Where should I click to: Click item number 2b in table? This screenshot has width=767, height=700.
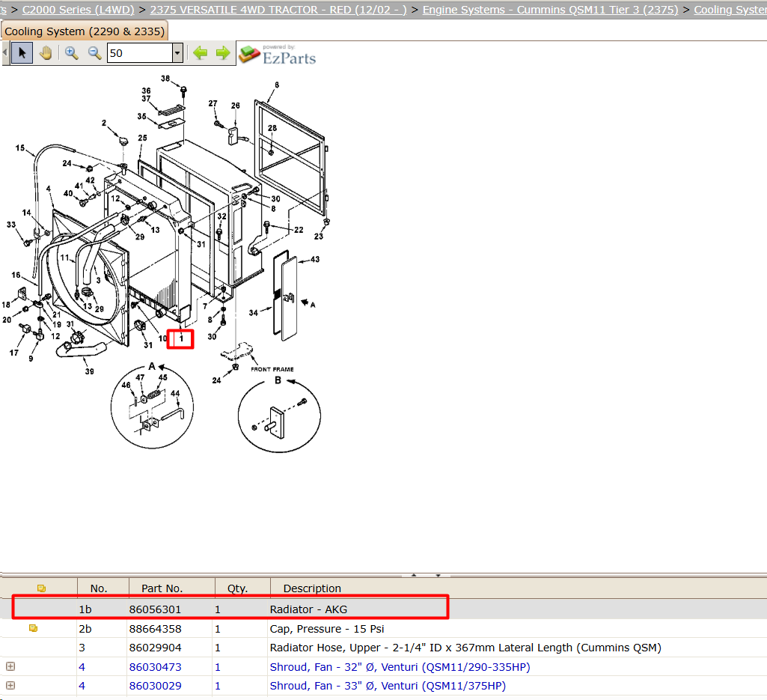point(85,629)
